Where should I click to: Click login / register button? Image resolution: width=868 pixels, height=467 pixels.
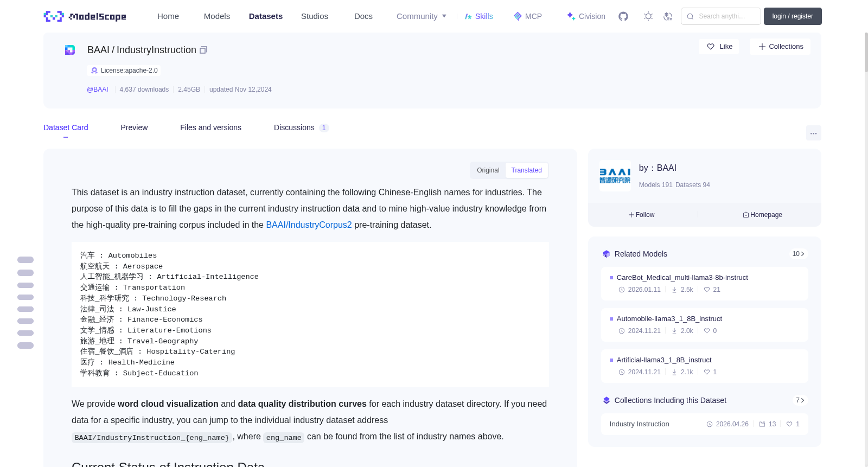tap(793, 16)
